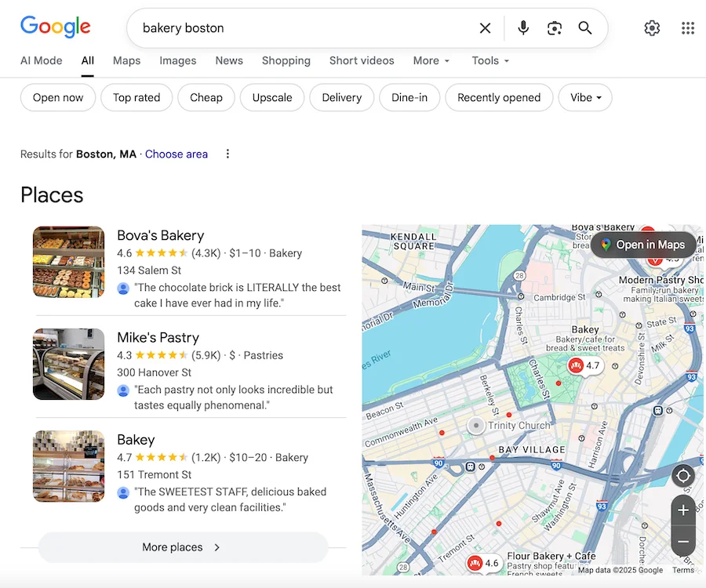Search by image using the Google Lens icon

555,27
